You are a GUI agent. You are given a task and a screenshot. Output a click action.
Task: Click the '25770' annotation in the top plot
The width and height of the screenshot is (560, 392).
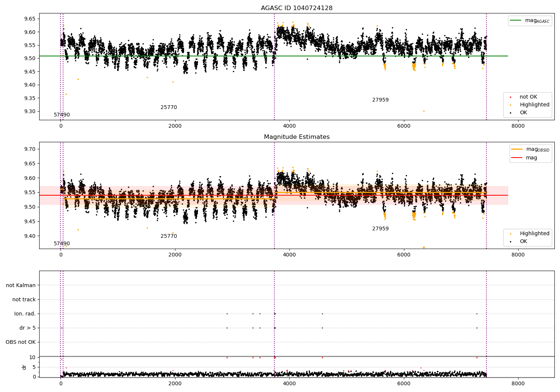(169, 107)
